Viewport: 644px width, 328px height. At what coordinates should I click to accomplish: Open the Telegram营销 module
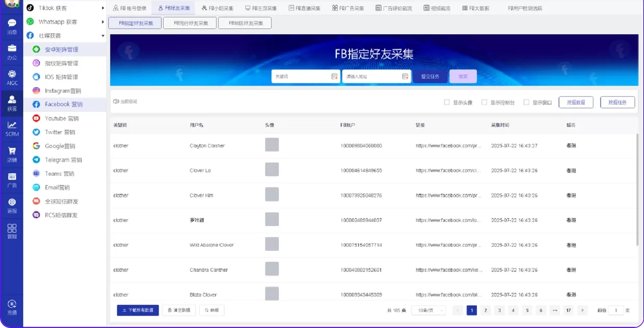(62, 160)
